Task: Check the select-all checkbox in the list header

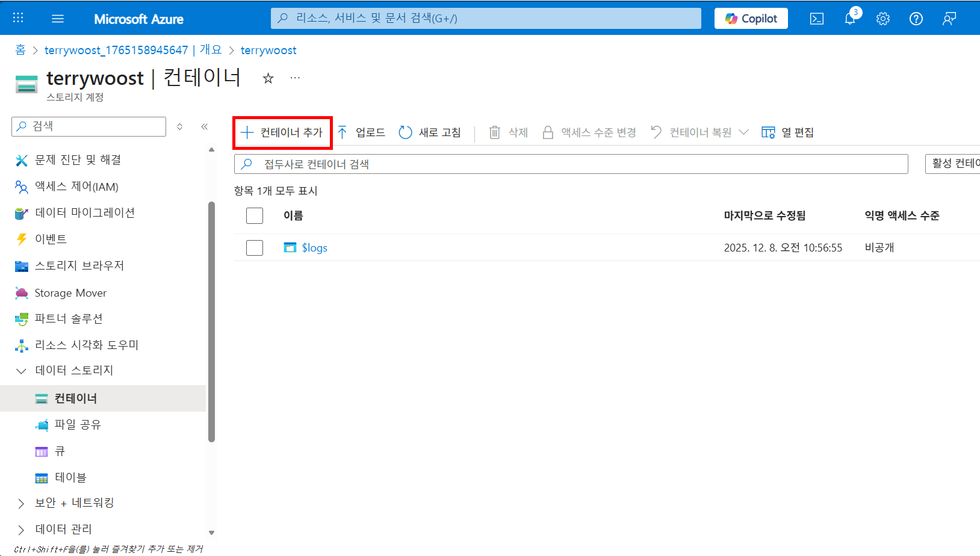Action: 255,215
